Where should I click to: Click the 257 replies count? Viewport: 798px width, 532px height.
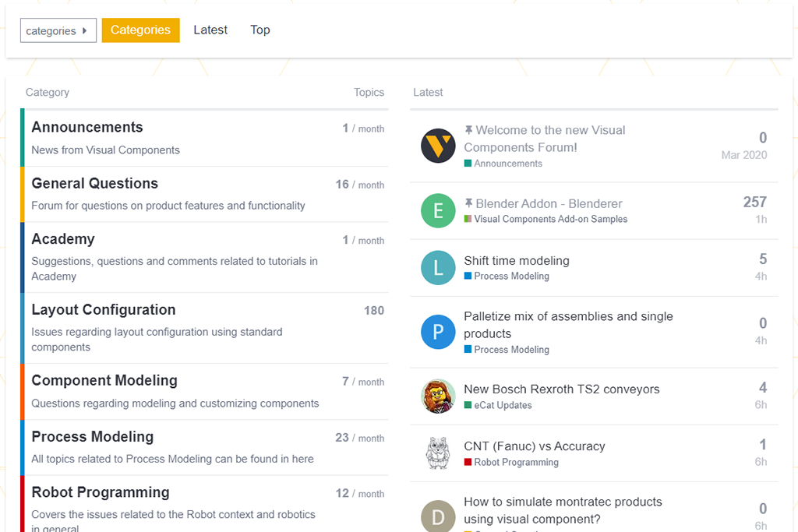[754, 202]
